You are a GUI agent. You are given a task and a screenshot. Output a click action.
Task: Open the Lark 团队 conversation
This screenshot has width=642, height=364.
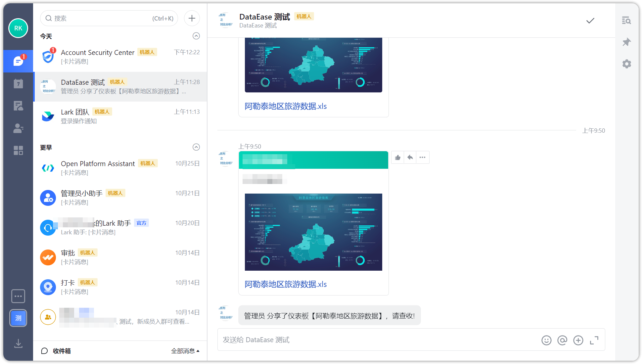120,116
